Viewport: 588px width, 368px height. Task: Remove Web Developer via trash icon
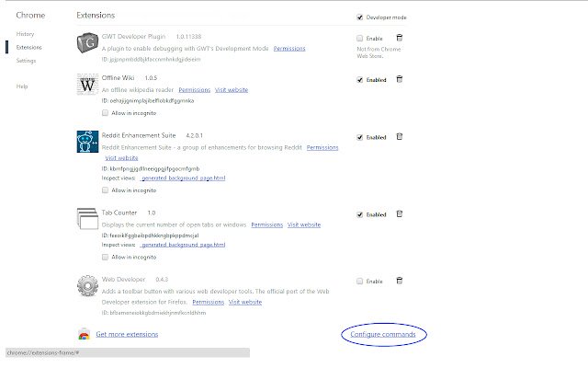[400, 281]
